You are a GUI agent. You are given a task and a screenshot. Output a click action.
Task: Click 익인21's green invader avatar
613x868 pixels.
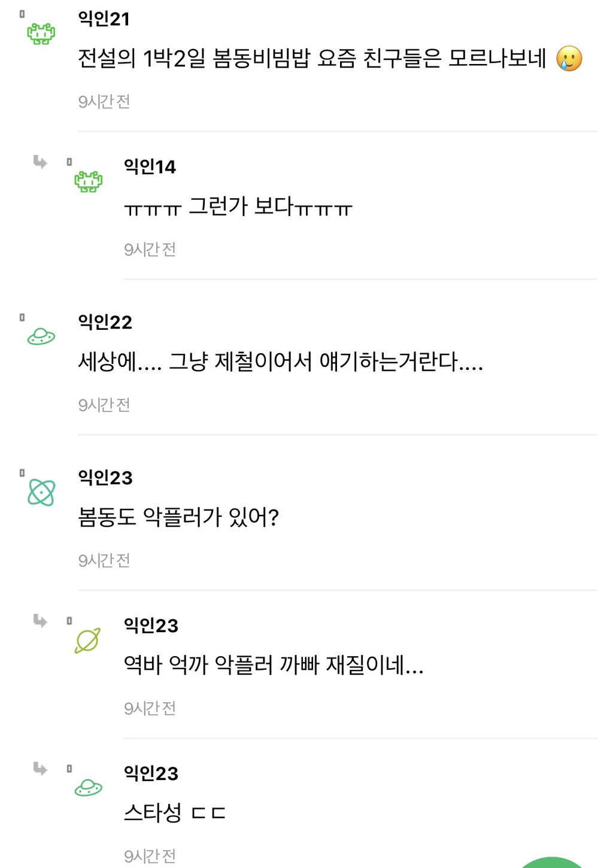[41, 34]
